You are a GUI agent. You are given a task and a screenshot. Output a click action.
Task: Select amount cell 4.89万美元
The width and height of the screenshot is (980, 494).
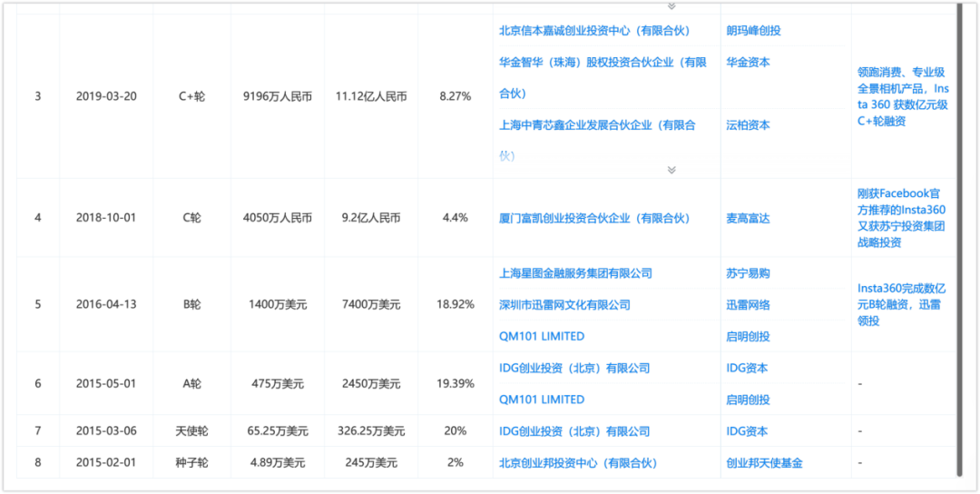pos(278,463)
